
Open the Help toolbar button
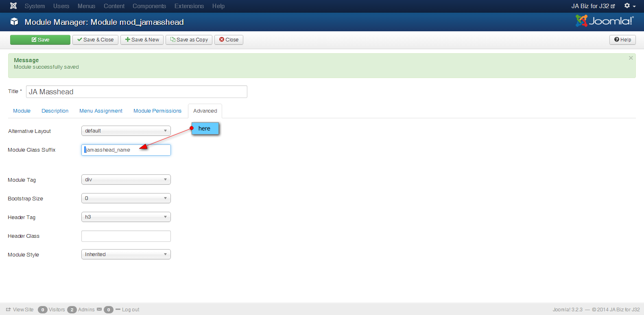point(622,40)
